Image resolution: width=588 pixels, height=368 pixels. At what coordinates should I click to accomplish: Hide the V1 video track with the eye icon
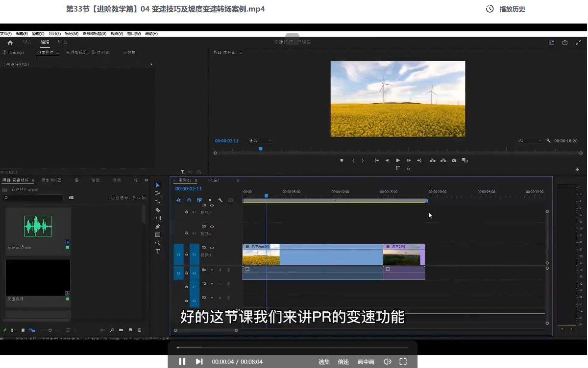click(212, 248)
